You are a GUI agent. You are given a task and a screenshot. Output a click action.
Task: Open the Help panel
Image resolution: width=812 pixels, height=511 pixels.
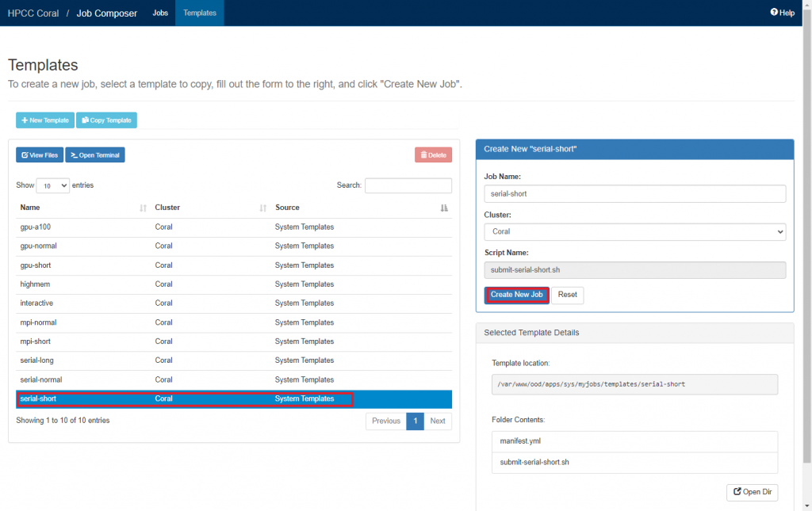[782, 12]
